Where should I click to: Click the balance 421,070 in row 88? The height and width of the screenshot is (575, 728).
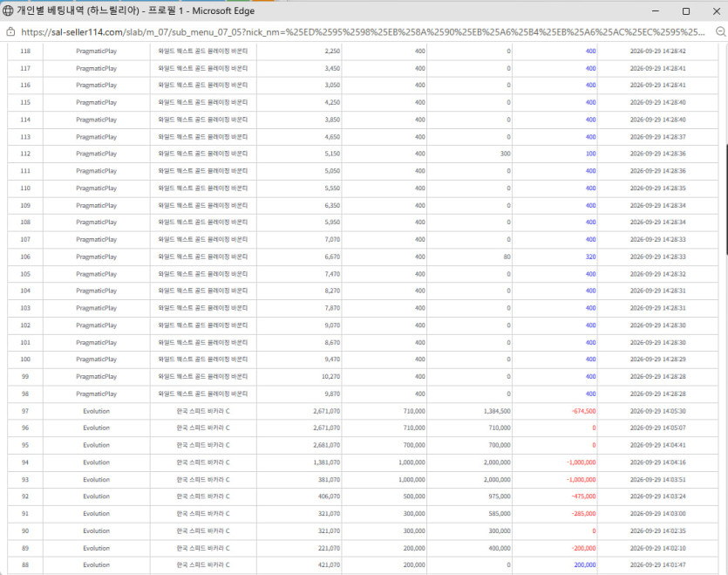[329, 565]
